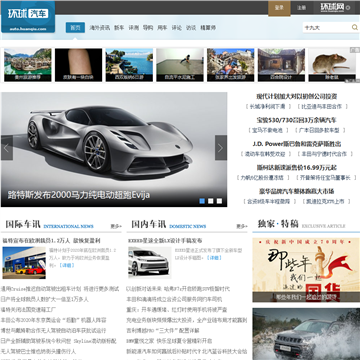This screenshot has height=360, width=360.
Task: Go to next carousel slide arrow
Action: coord(221,148)
